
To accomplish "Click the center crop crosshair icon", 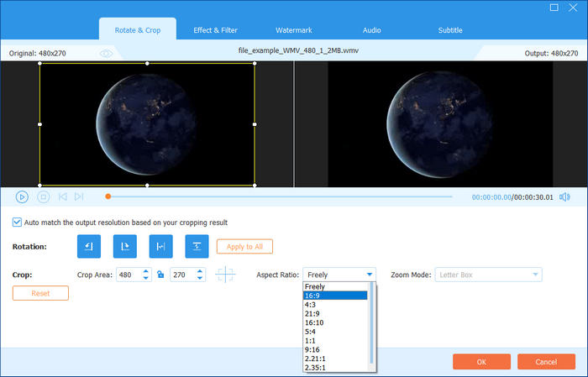I will click(224, 275).
